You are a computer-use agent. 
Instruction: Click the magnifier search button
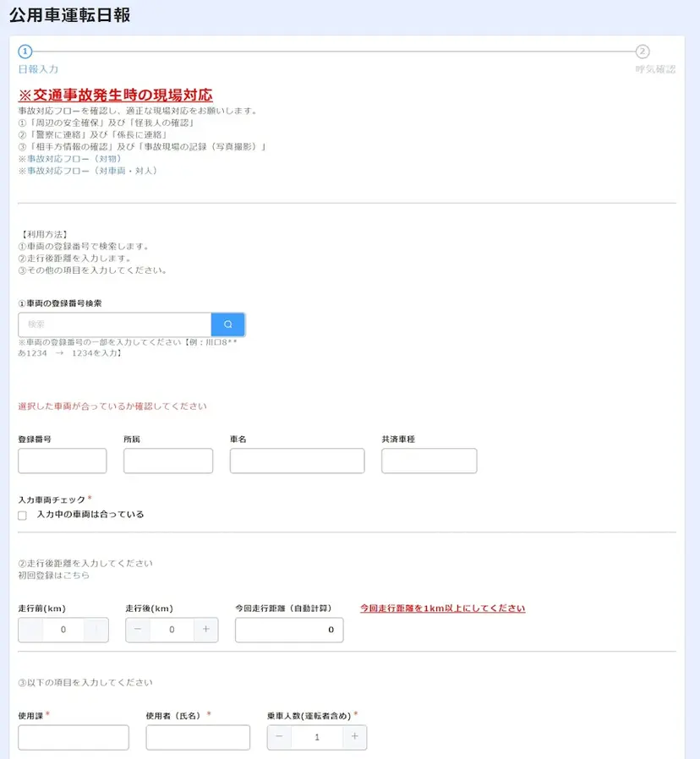tap(227, 325)
